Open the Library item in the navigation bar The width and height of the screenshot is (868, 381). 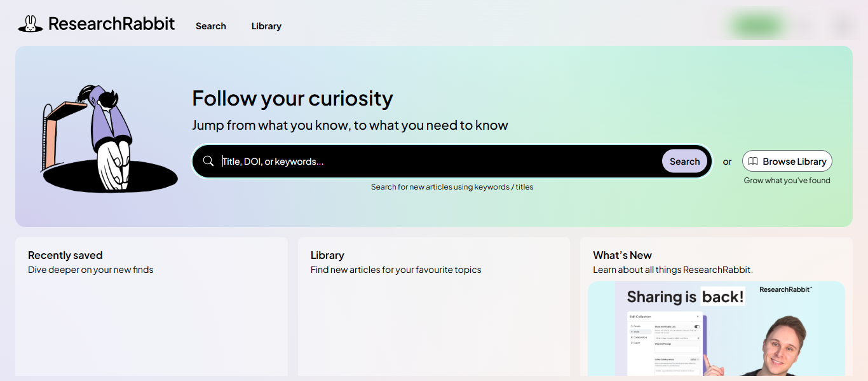(x=266, y=26)
